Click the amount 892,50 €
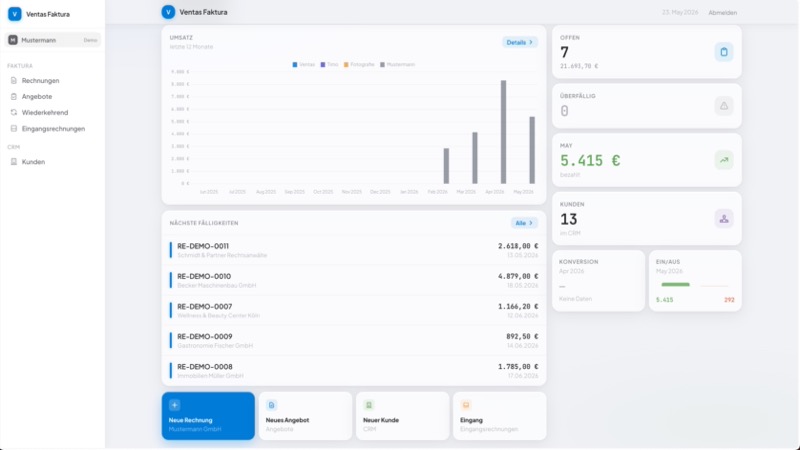 (x=522, y=336)
